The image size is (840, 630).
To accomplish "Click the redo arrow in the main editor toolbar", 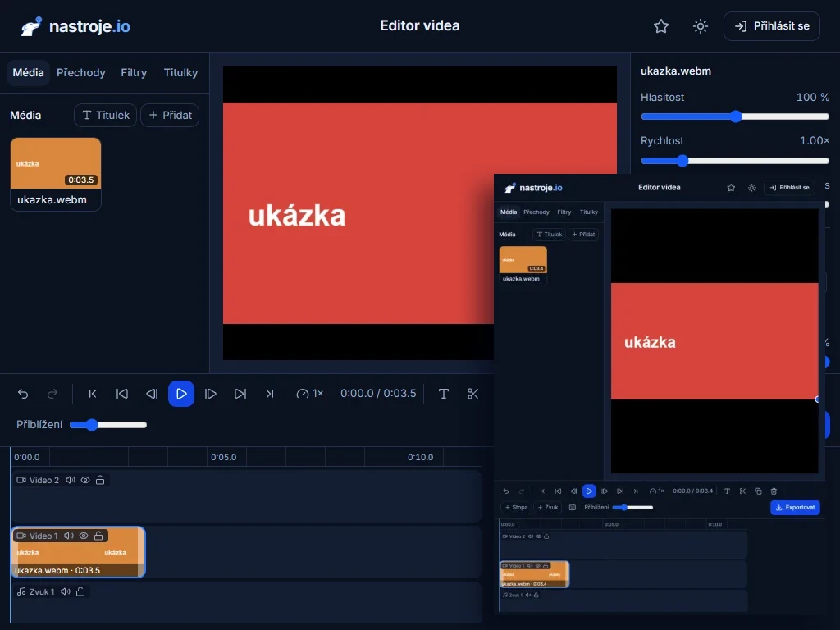I will tap(52, 394).
